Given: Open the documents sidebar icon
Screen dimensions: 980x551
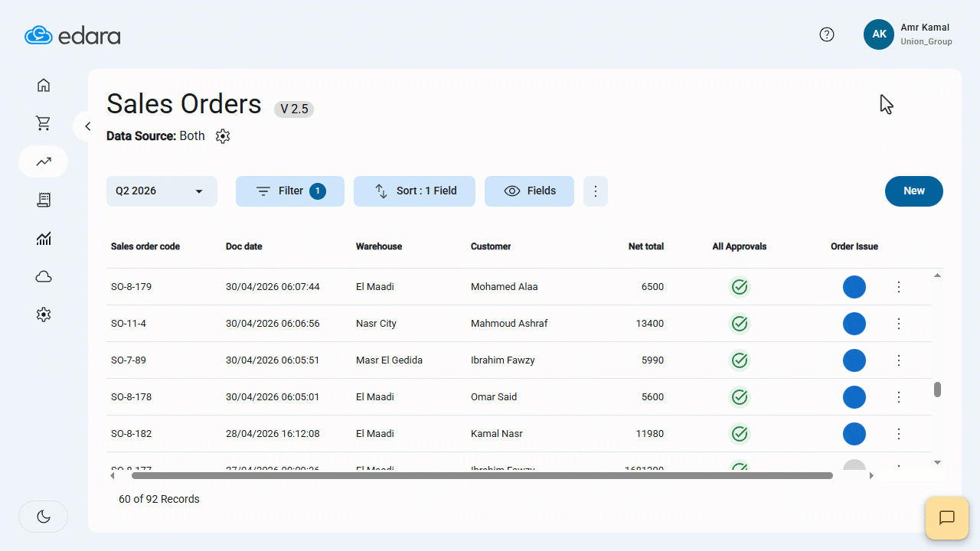Looking at the screenshot, I should tap(44, 200).
